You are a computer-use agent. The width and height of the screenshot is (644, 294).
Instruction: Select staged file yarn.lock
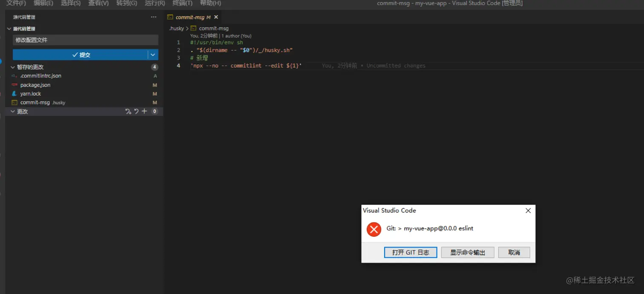click(x=31, y=94)
